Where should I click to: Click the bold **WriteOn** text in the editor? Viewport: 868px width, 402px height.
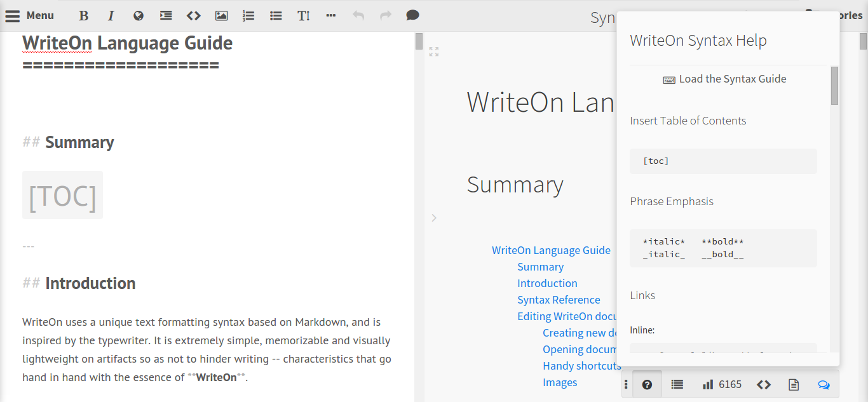[x=216, y=377]
